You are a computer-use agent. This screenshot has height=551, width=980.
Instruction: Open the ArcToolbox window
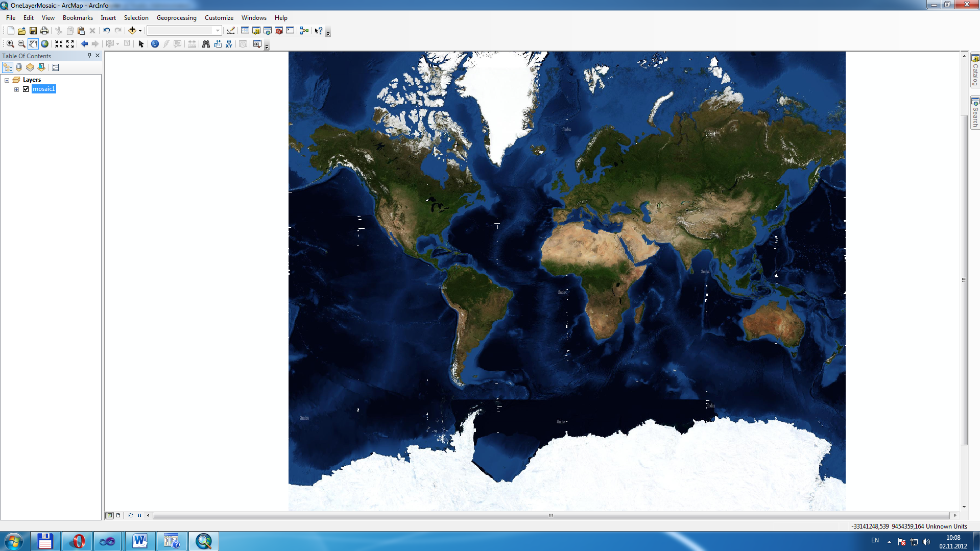pos(279,31)
